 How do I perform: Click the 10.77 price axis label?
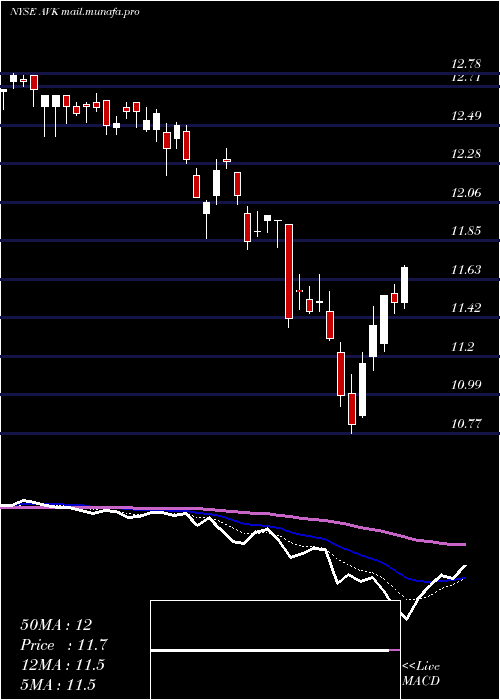tap(466, 423)
